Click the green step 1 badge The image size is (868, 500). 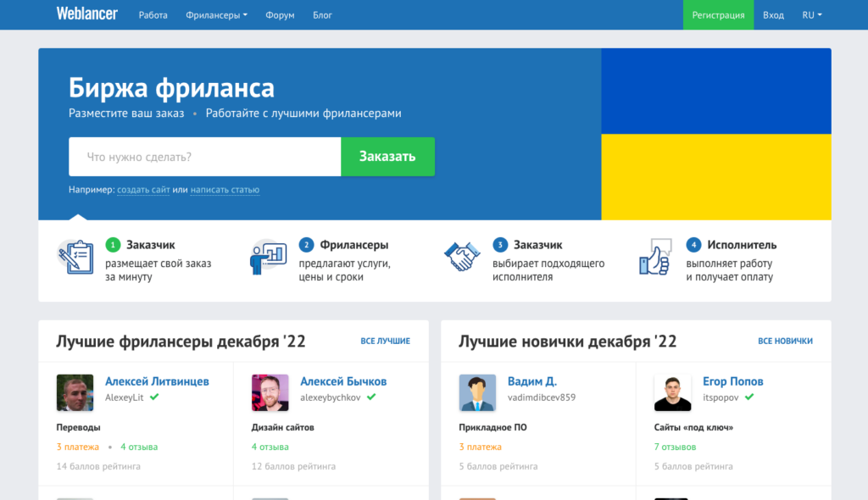click(x=113, y=245)
